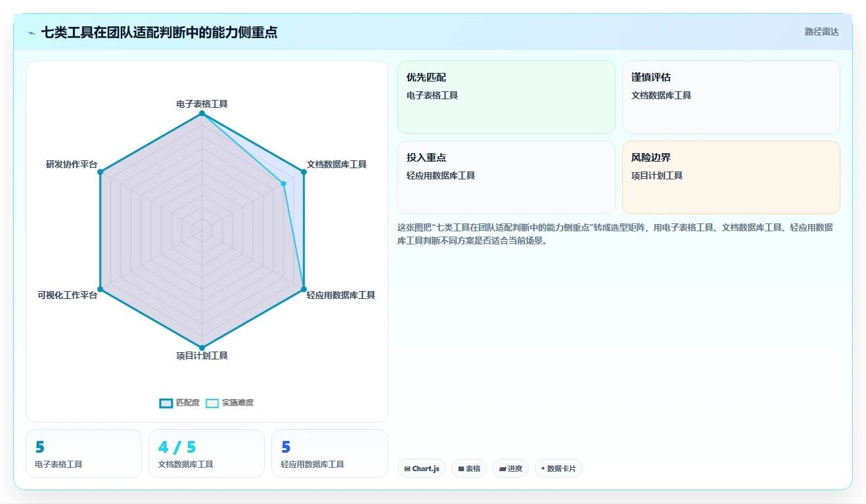
Task: Toggle the 实施难度 legend series
Action: point(229,403)
